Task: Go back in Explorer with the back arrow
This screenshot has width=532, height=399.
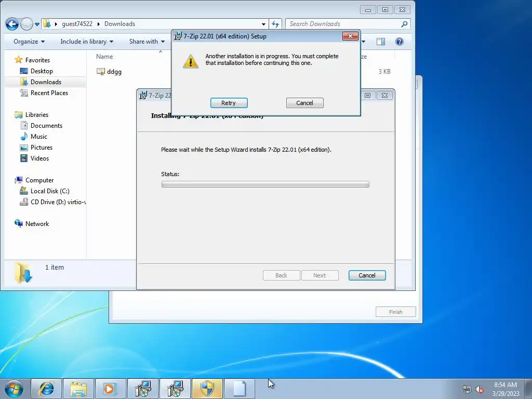Action: pyautogui.click(x=12, y=24)
